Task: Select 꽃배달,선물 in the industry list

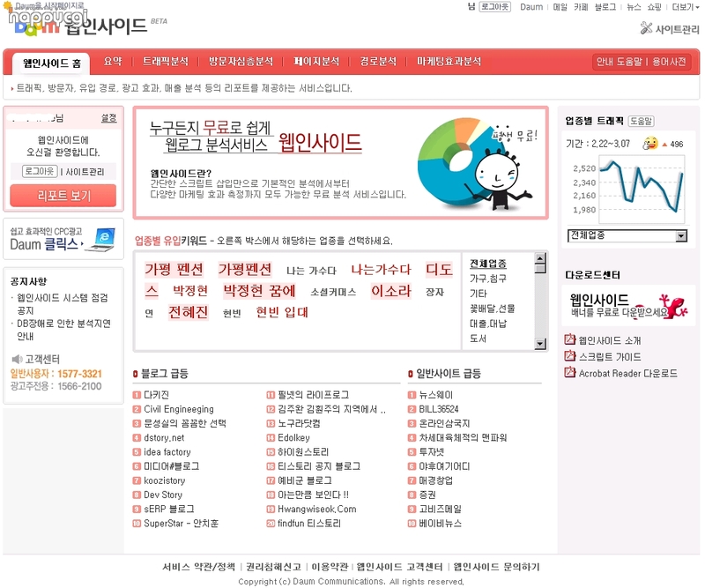Action: 493,309
